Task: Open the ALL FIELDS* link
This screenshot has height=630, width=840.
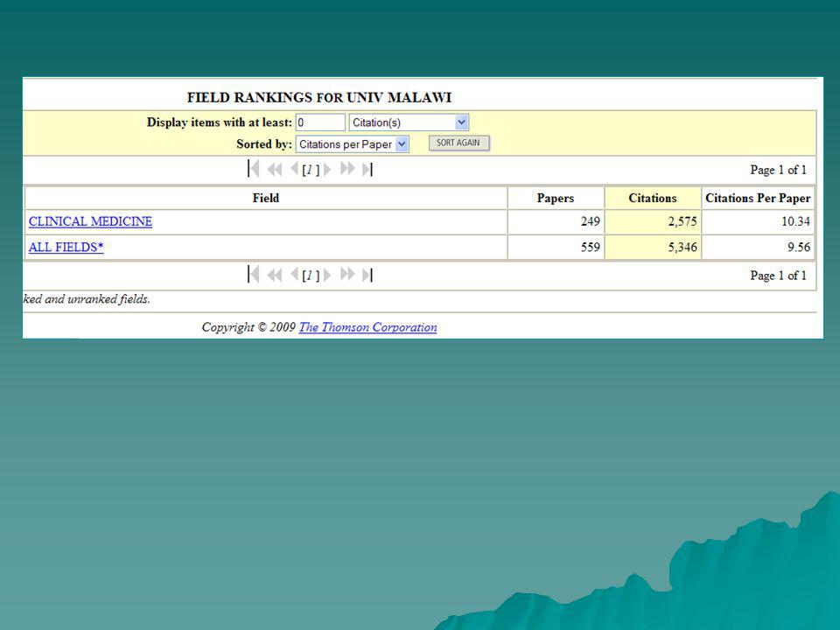Action: tap(66, 247)
